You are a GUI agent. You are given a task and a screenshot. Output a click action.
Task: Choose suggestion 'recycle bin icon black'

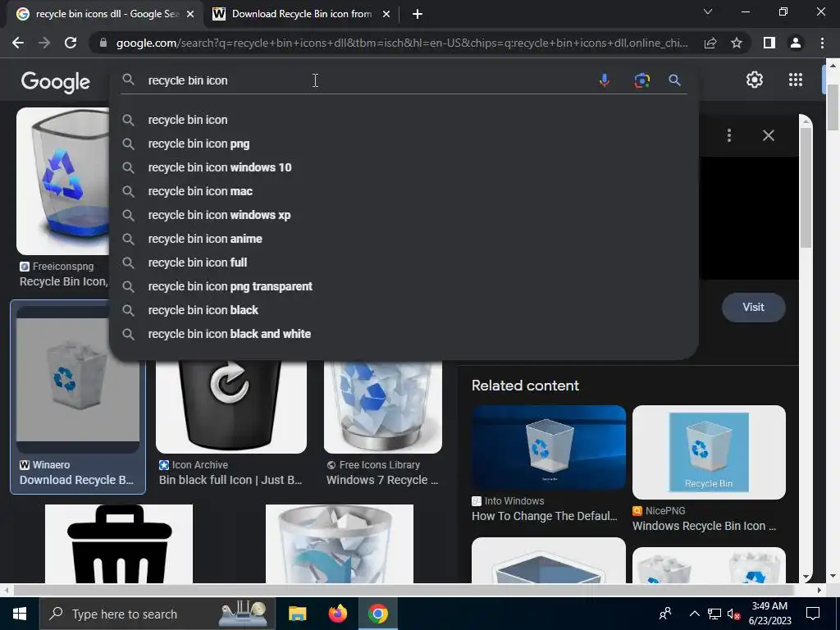tap(404, 310)
